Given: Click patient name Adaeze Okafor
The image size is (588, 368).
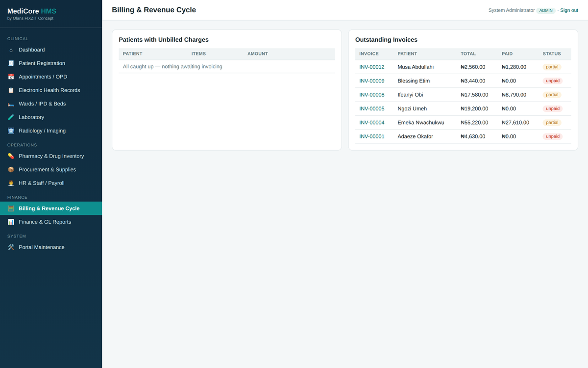Looking at the screenshot, I should (415, 136).
